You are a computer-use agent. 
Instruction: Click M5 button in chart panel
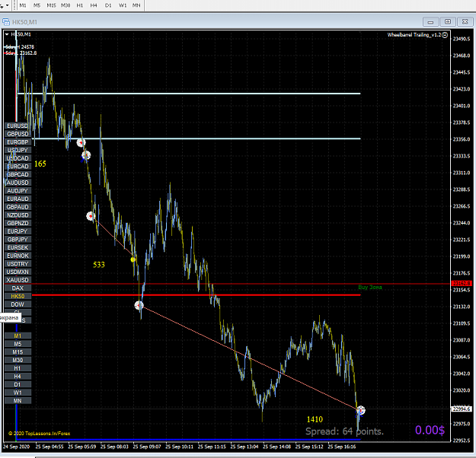click(18, 344)
